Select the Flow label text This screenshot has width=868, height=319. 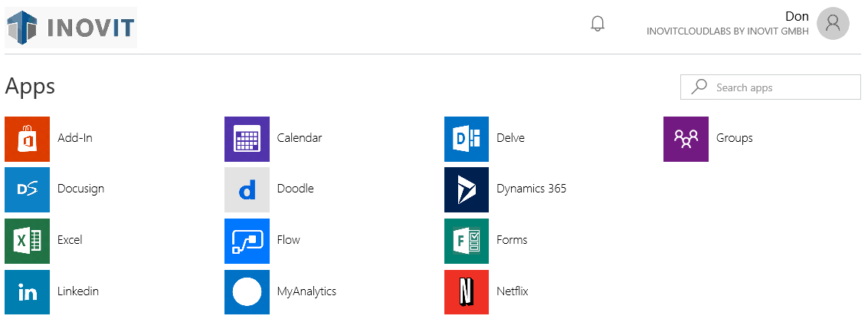pyautogui.click(x=288, y=240)
